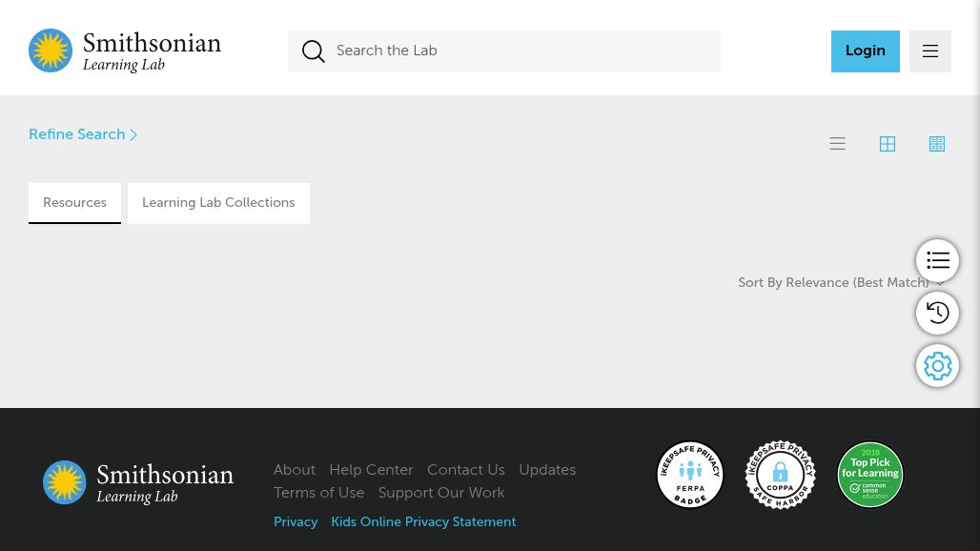
Task: Switch to detailed grid view layout
Action: (936, 143)
